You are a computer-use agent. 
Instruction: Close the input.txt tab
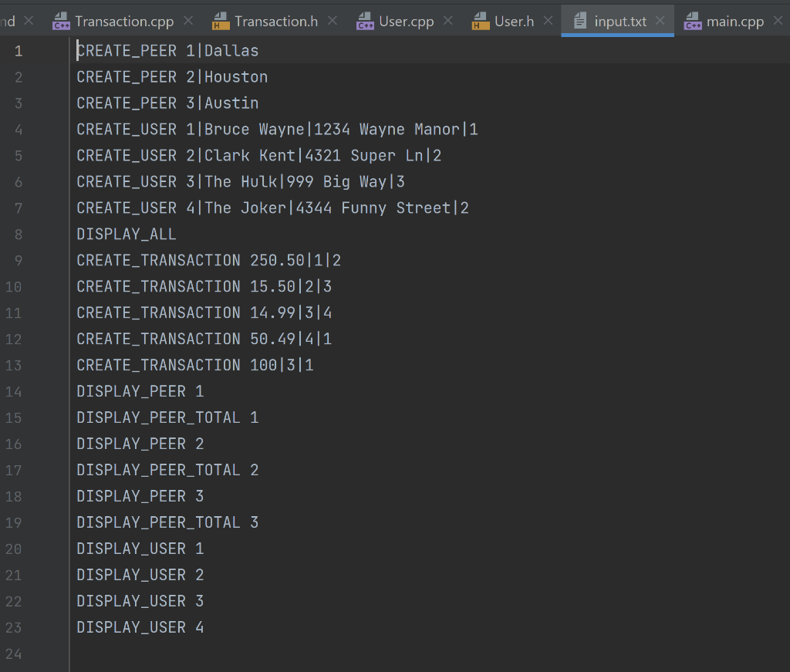click(x=660, y=21)
